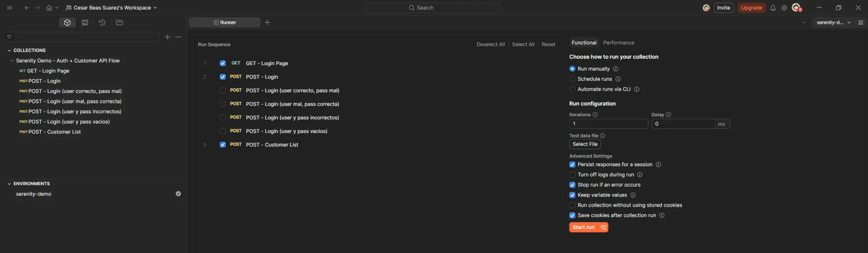Show info for Save cookies after collection run
The image size is (868, 253).
click(x=662, y=216)
